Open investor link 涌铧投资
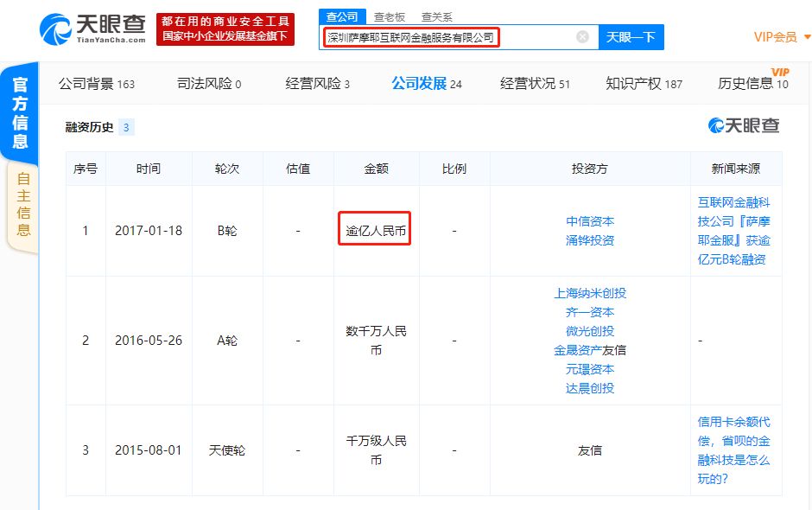The height and width of the screenshot is (510, 812). [x=590, y=240]
